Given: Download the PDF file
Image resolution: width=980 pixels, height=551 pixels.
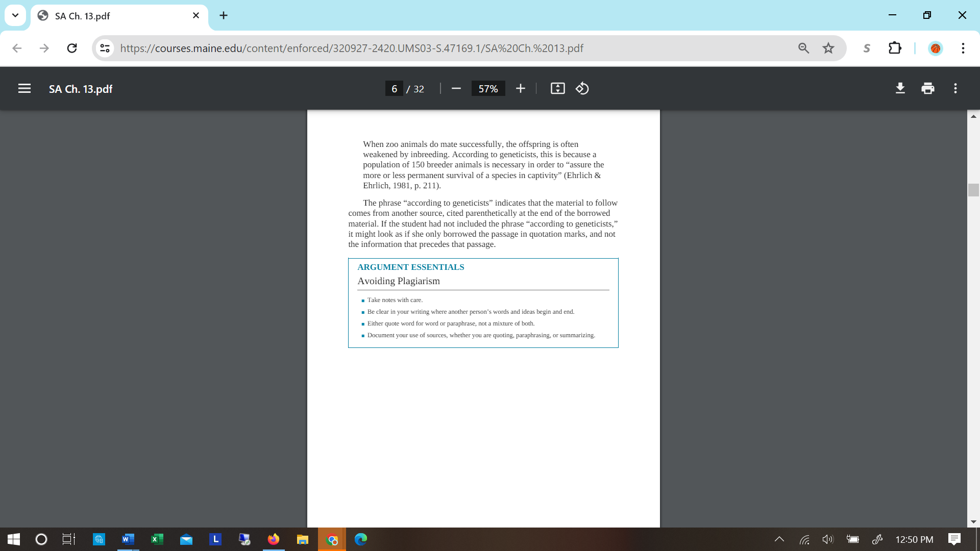Looking at the screenshot, I should pos(900,89).
